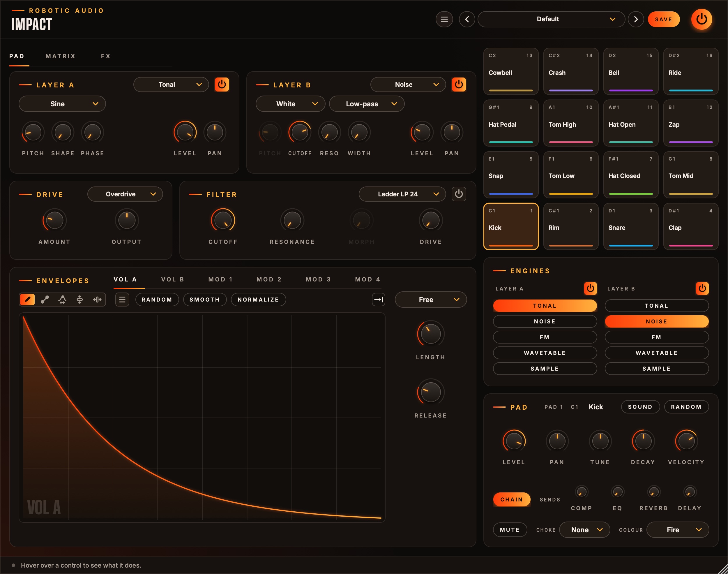The image size is (728, 574).
Task: Select the curve point tool in Envelopes
Action: 62,300
